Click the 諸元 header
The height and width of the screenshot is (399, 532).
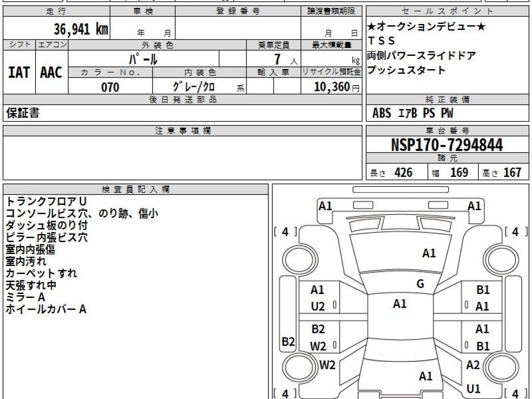click(447, 158)
